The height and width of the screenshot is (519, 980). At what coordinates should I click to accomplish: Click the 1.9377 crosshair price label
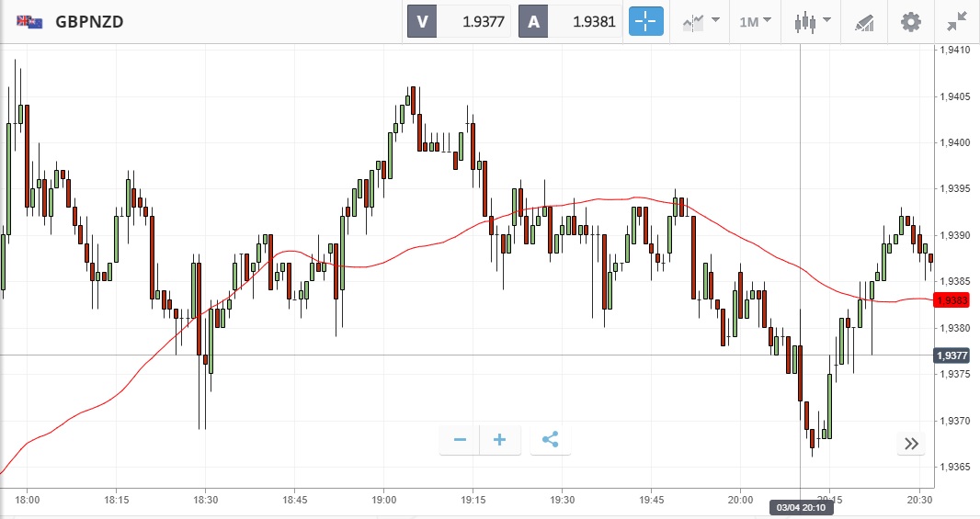tap(950, 355)
